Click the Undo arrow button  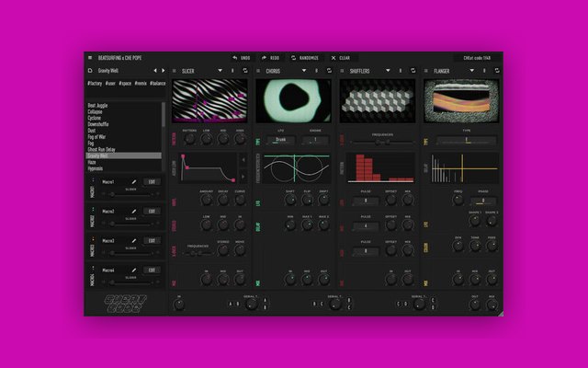[242, 58]
